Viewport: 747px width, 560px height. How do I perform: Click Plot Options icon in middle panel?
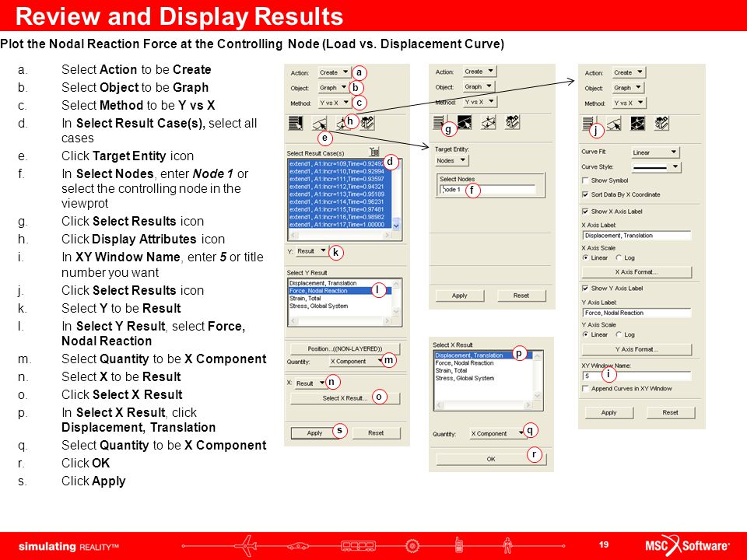512,122
